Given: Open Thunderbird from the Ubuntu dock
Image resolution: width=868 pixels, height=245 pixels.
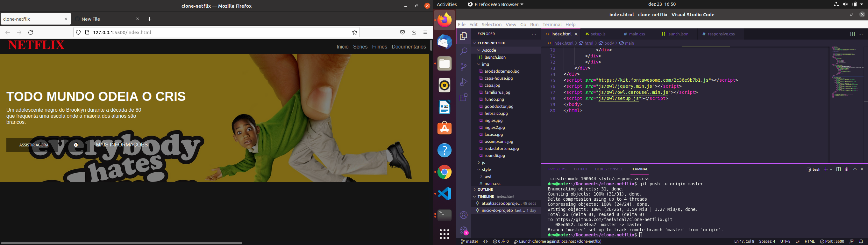Looking at the screenshot, I should coord(445,42).
